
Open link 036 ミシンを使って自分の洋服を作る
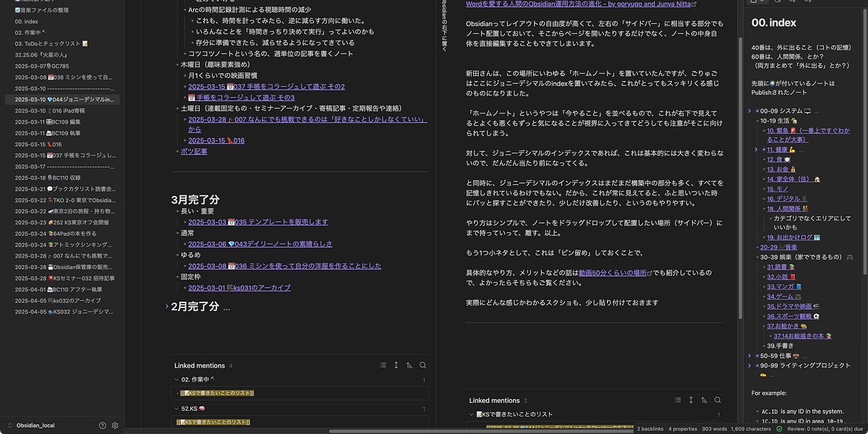click(284, 265)
